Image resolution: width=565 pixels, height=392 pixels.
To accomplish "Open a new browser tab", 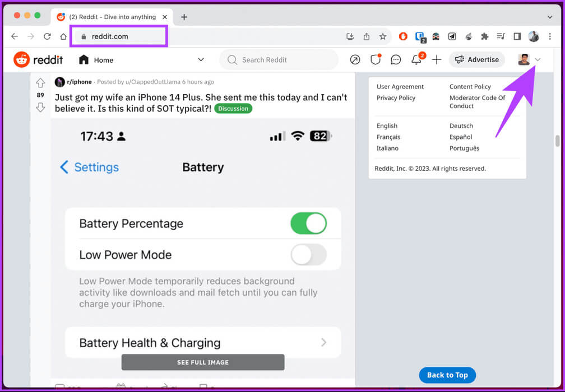I will [184, 17].
